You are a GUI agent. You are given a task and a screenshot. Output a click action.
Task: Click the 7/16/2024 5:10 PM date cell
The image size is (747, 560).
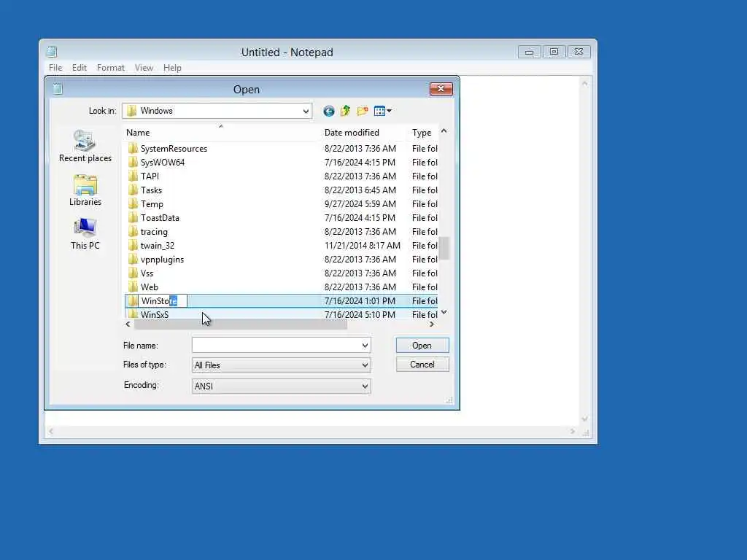tap(360, 314)
